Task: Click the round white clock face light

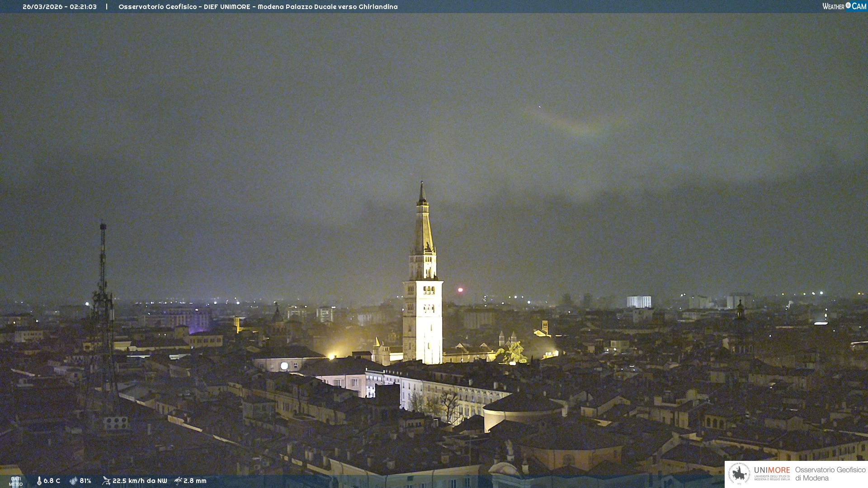Action: (x=284, y=366)
